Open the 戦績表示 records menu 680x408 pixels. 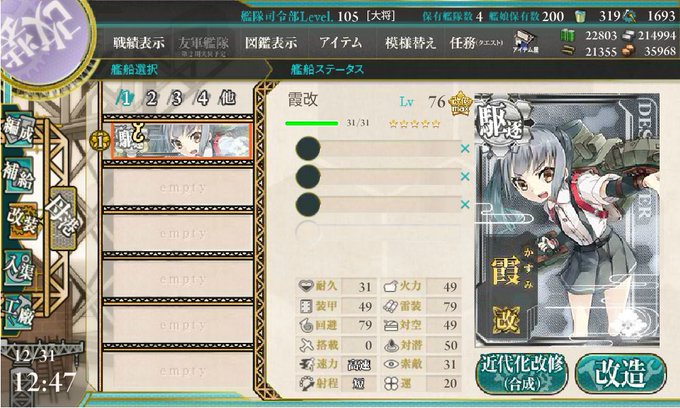tap(139, 43)
